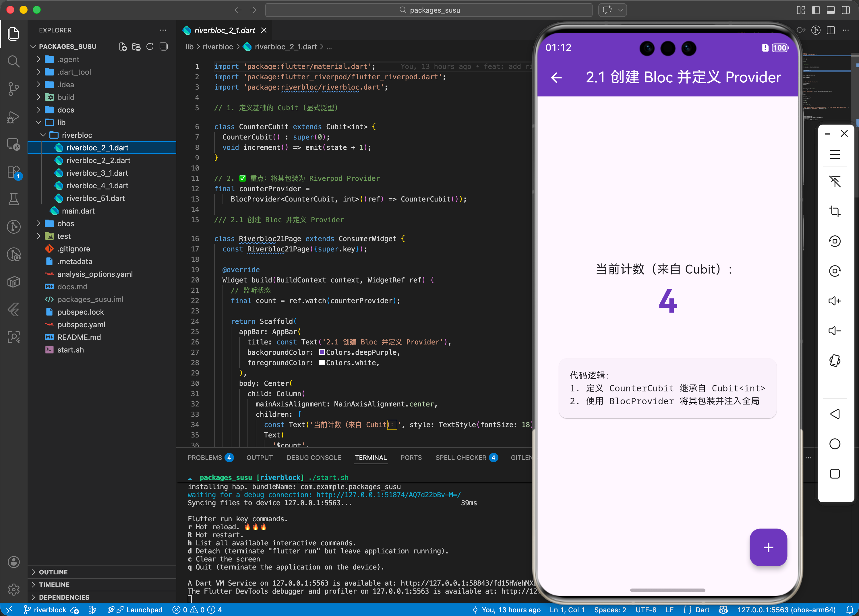Toggle the primary side bar layout icon
Image resolution: width=859 pixels, height=616 pixels.
pos(816,10)
